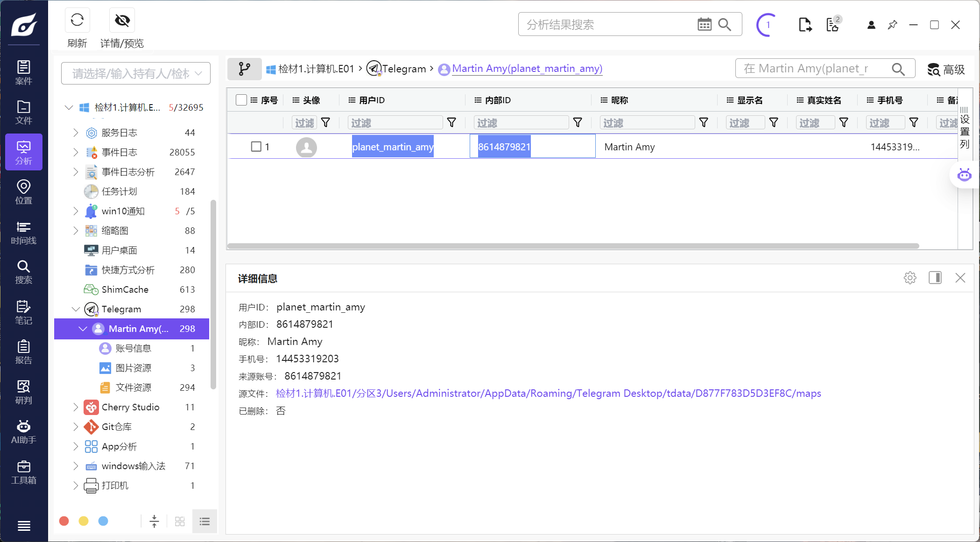Click the 刷新 refresh icon
This screenshot has height=542, width=980.
77,20
